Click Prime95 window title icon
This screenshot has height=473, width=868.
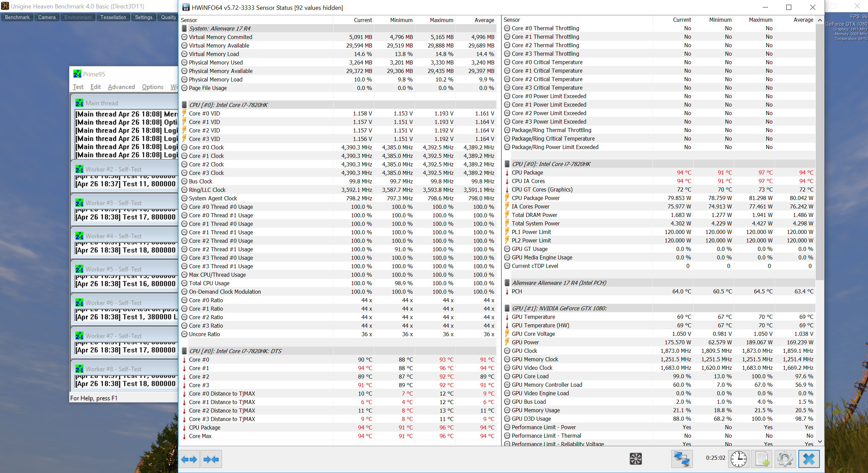[77, 74]
